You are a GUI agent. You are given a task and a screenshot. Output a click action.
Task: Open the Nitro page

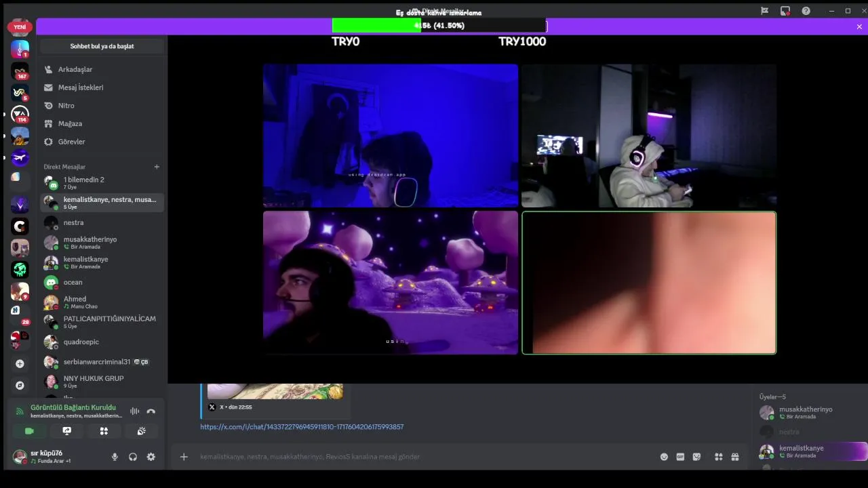[x=102, y=106]
